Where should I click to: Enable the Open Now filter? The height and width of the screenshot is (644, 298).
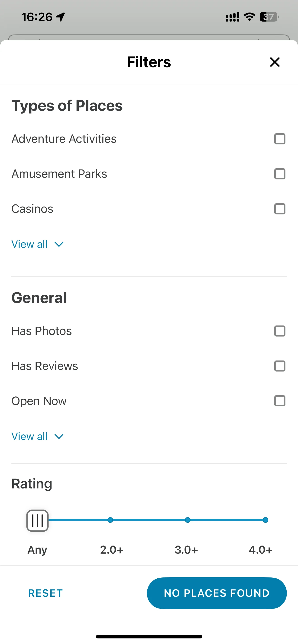280,401
